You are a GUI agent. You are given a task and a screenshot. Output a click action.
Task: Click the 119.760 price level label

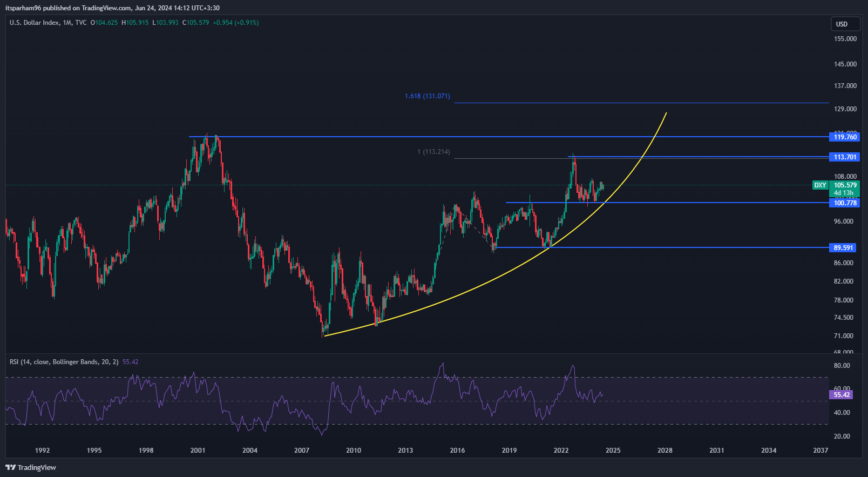click(x=845, y=137)
